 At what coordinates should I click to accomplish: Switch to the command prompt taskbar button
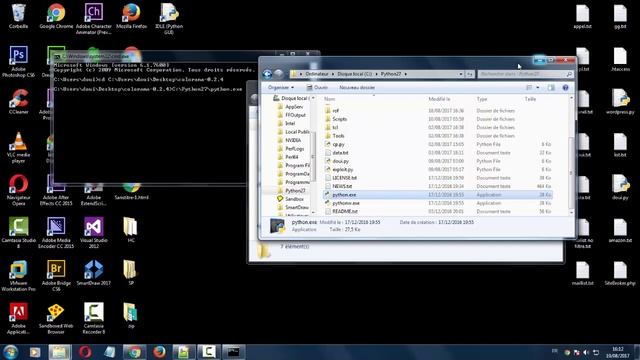pyautogui.click(x=233, y=352)
